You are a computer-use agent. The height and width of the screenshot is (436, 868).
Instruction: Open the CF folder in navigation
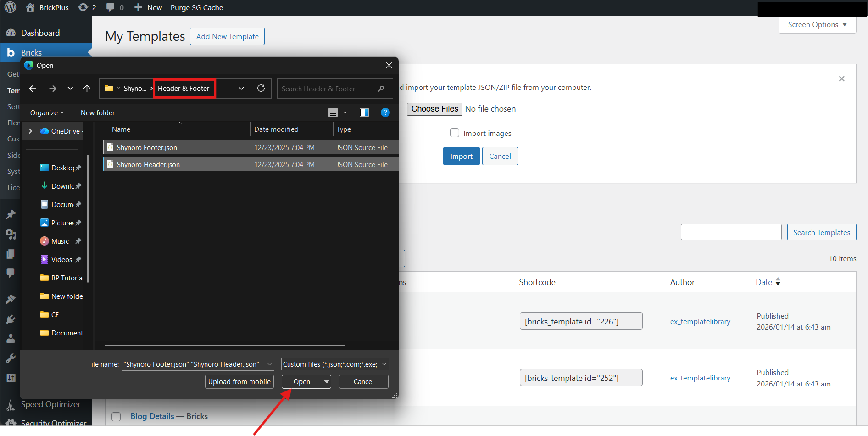point(50,314)
